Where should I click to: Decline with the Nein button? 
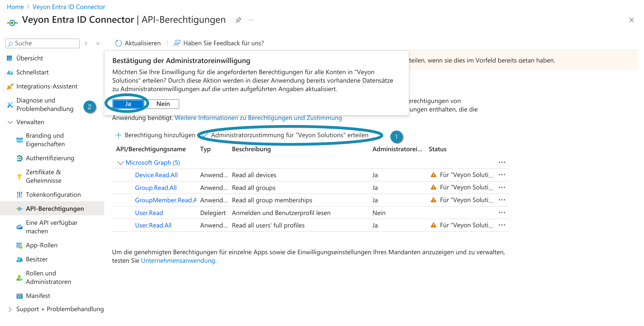click(163, 104)
